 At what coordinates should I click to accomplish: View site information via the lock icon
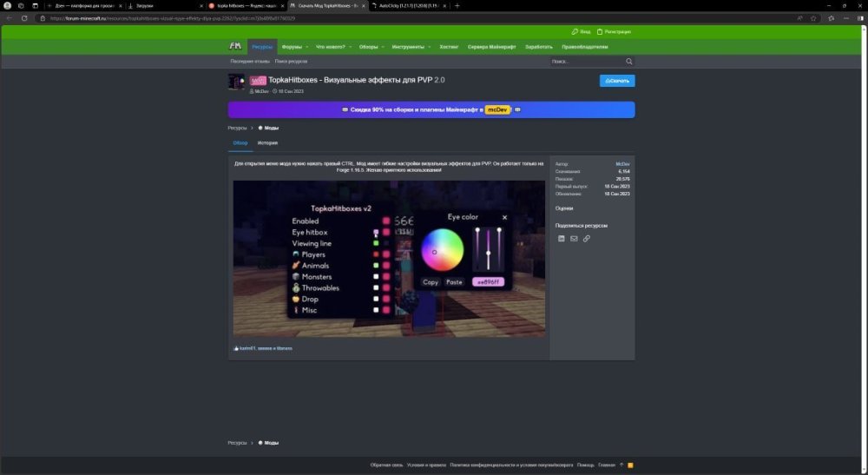(x=43, y=18)
